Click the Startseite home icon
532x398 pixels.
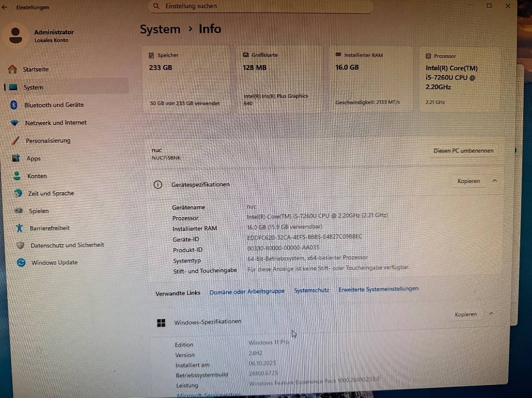13,69
